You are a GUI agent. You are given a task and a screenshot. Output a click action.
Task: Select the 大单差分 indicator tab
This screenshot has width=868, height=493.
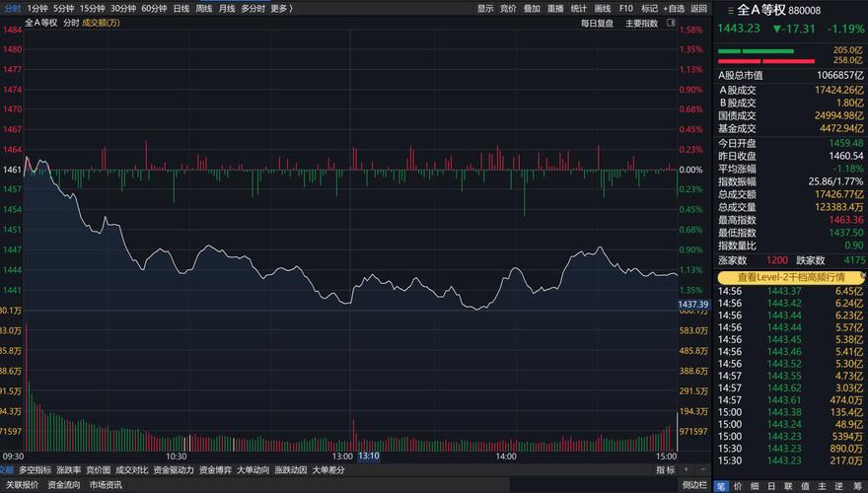tap(328, 469)
